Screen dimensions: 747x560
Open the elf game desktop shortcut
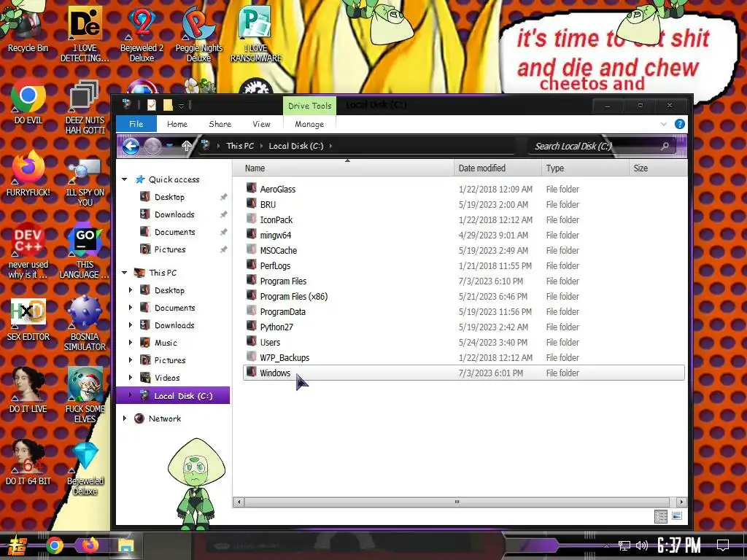[x=85, y=395]
